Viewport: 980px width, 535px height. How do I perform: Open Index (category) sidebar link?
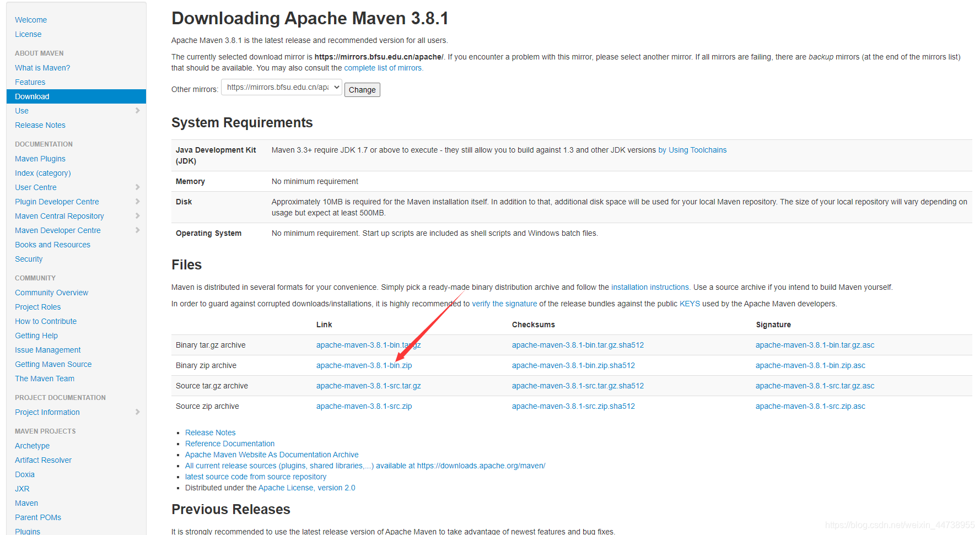43,173
